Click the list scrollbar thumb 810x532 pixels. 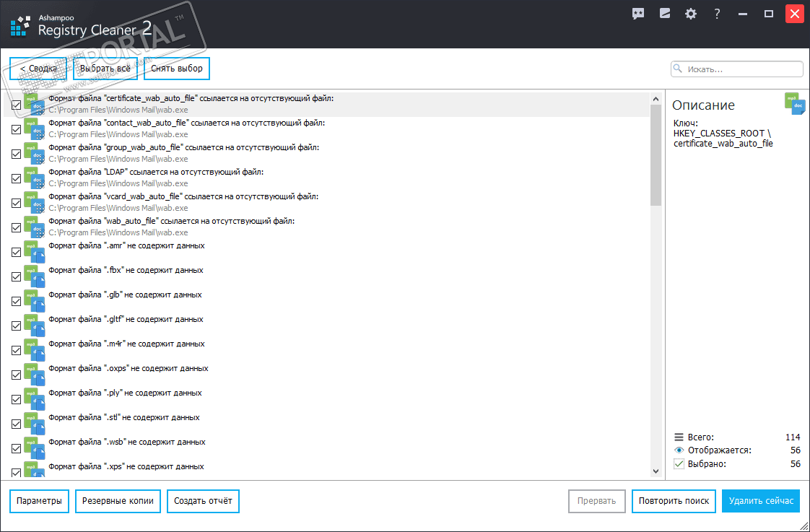click(x=656, y=155)
